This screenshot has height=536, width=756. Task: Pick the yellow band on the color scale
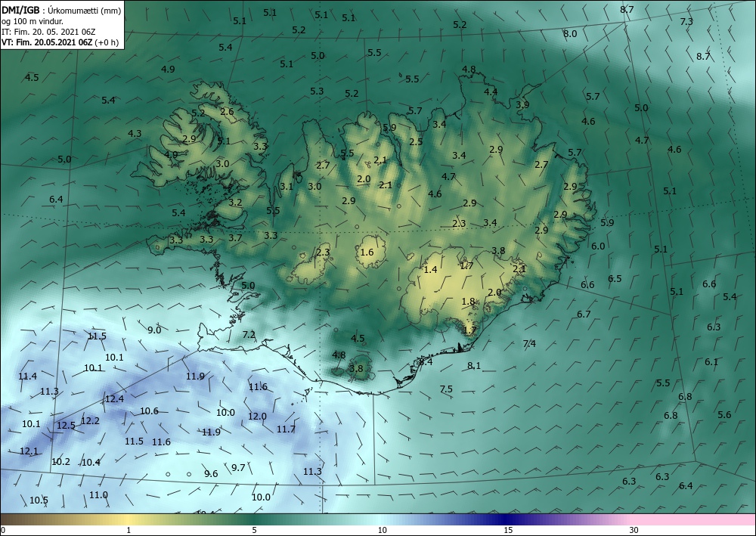[129, 519]
